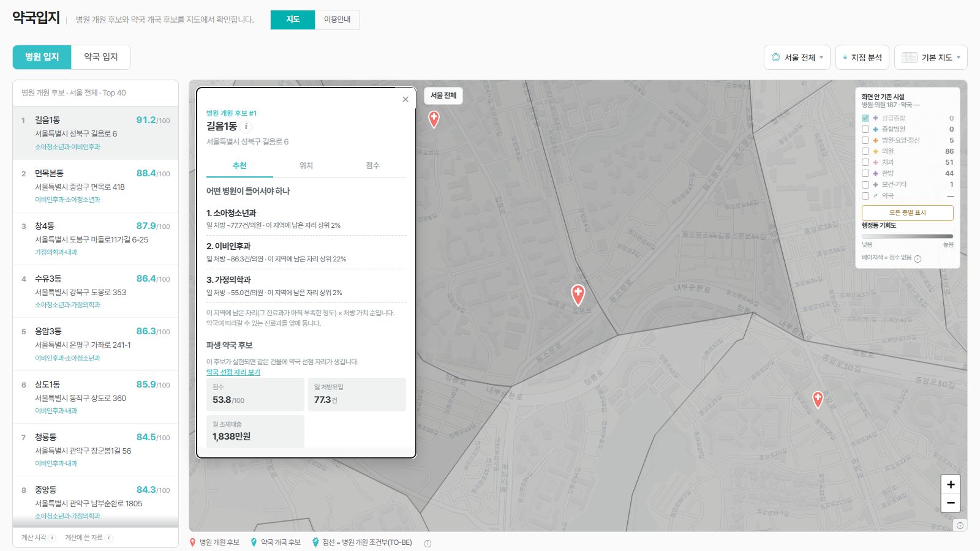The width and height of the screenshot is (980, 551).
Task: Click the 지점 분석 button
Action: point(862,58)
